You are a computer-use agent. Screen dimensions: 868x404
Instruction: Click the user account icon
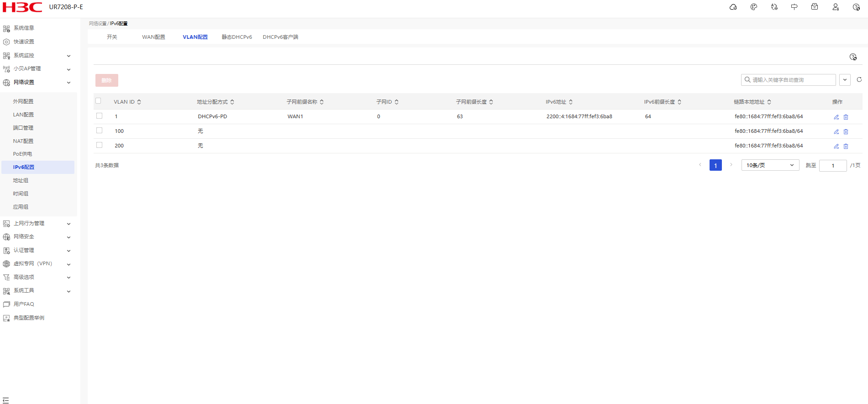pyautogui.click(x=835, y=7)
